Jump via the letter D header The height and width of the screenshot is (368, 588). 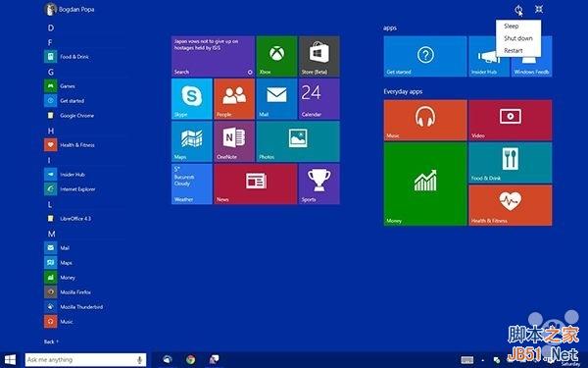tap(51, 27)
